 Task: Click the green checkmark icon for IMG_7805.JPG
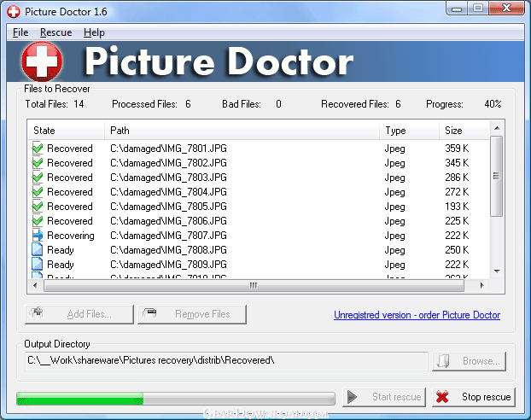38,207
